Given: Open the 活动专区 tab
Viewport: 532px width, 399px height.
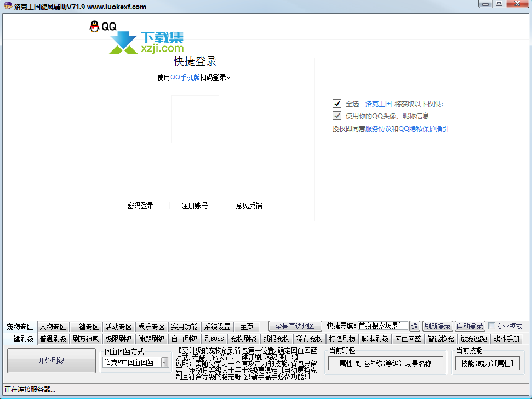Looking at the screenshot, I should pyautogui.click(x=118, y=327).
